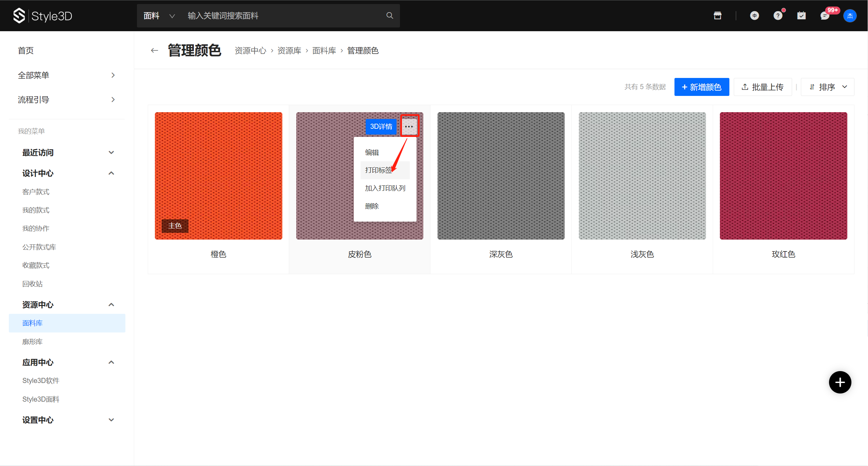Click the language switch icon

coord(754,16)
